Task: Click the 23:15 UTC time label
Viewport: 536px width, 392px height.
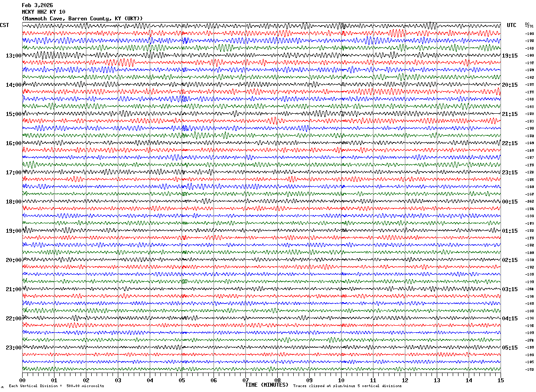Action: [509, 173]
